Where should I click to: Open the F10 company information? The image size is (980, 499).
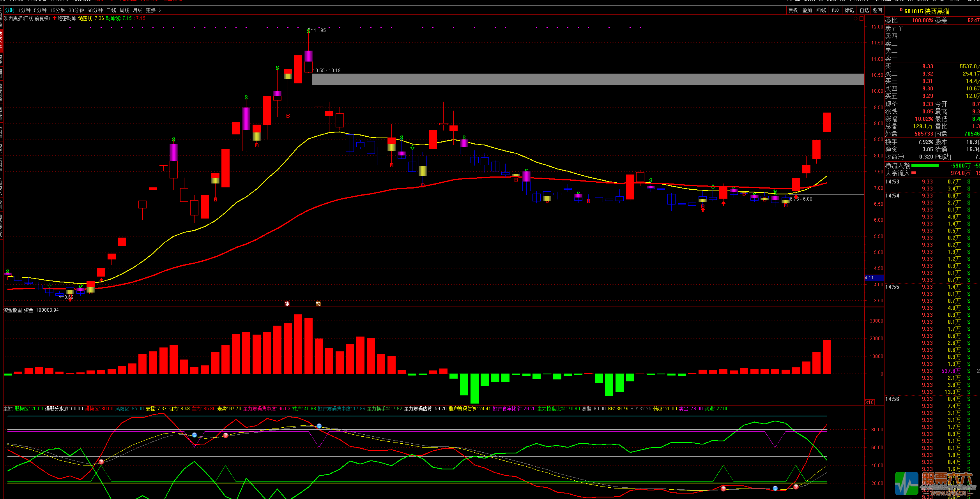point(835,11)
